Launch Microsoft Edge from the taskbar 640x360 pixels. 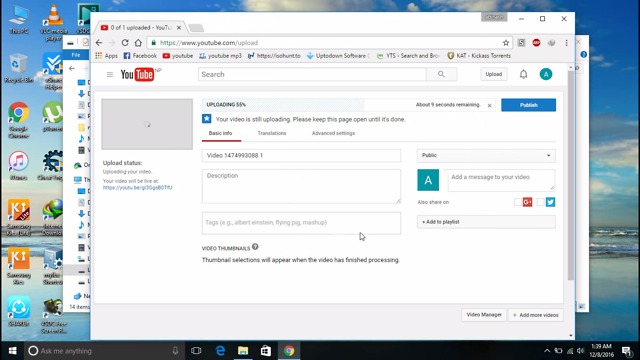(220, 351)
